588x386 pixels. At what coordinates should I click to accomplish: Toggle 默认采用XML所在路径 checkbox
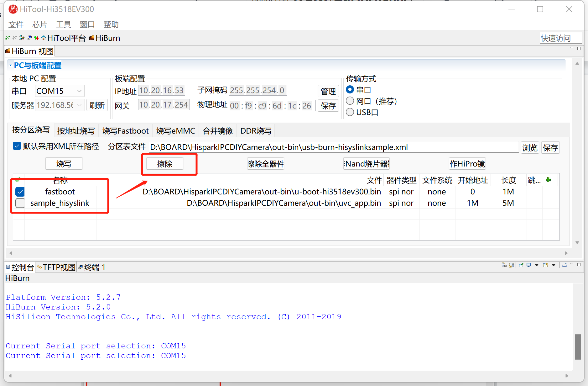tap(17, 146)
